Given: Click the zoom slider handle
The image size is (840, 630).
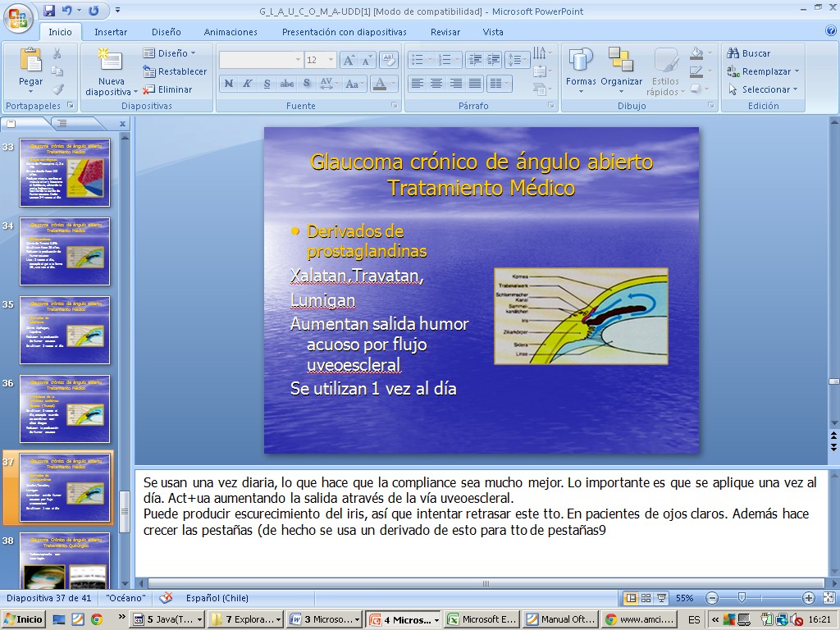Looking at the screenshot, I should pyautogui.click(x=742, y=598).
